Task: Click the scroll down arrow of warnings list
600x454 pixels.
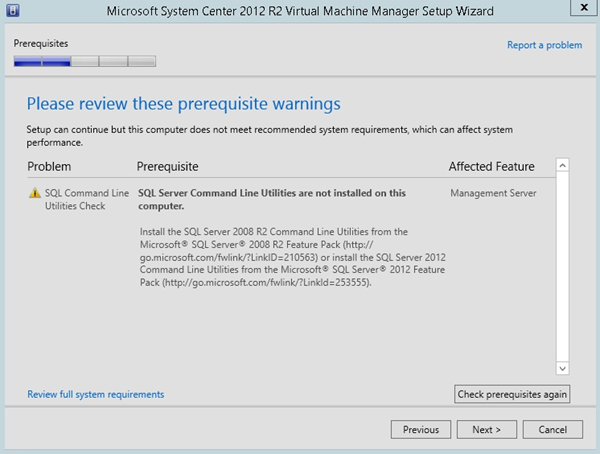Action: [x=562, y=368]
